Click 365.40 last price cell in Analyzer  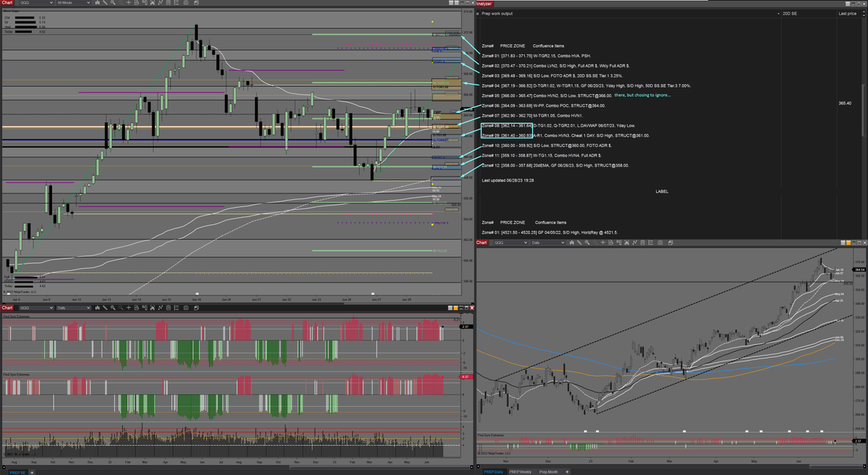point(844,104)
